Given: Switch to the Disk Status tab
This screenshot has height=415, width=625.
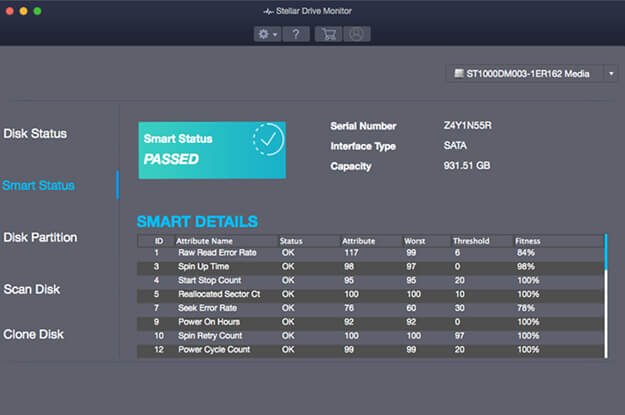Looking at the screenshot, I should coord(35,134).
